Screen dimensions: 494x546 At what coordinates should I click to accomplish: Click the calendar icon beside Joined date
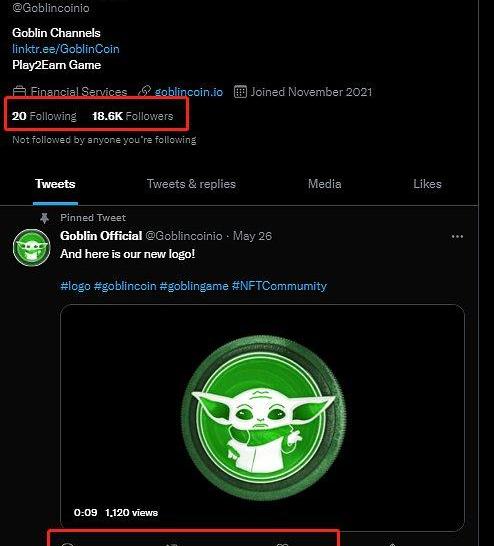[240, 92]
